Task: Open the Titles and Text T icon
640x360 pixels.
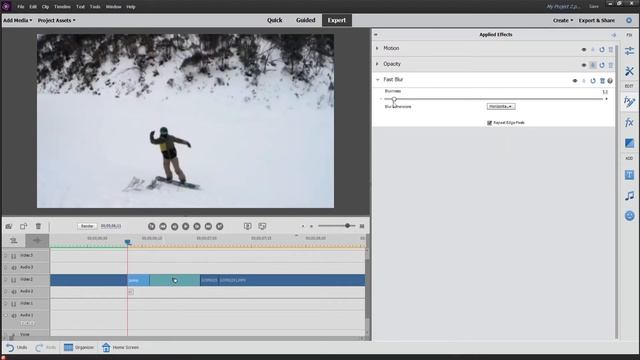Action: click(629, 175)
